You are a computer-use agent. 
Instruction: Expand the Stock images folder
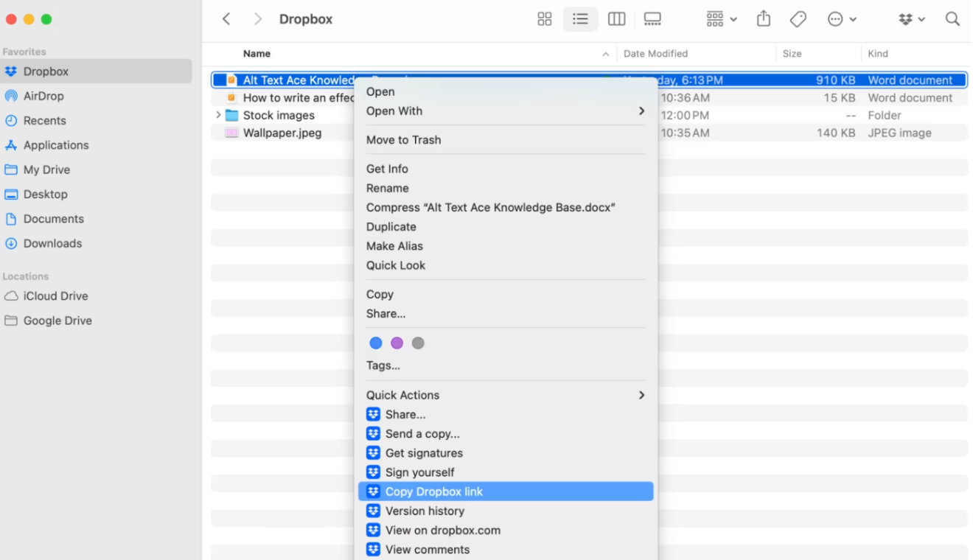tap(218, 115)
